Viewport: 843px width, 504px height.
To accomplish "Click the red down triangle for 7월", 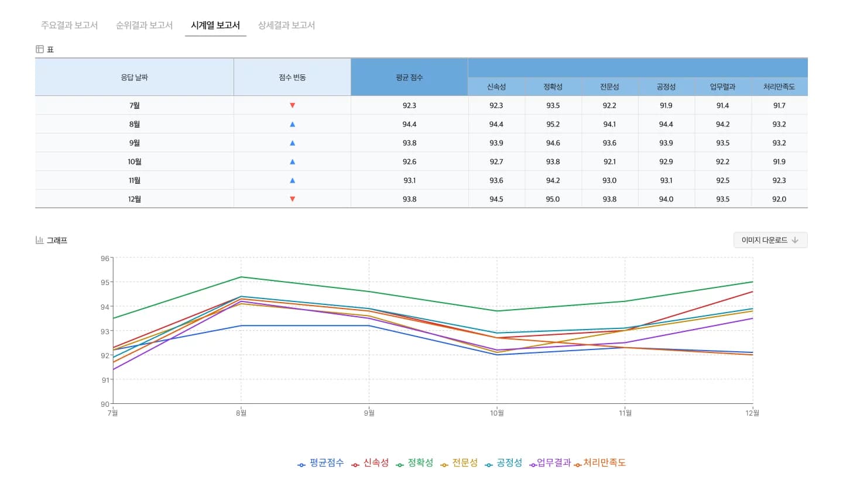I will pyautogui.click(x=292, y=105).
